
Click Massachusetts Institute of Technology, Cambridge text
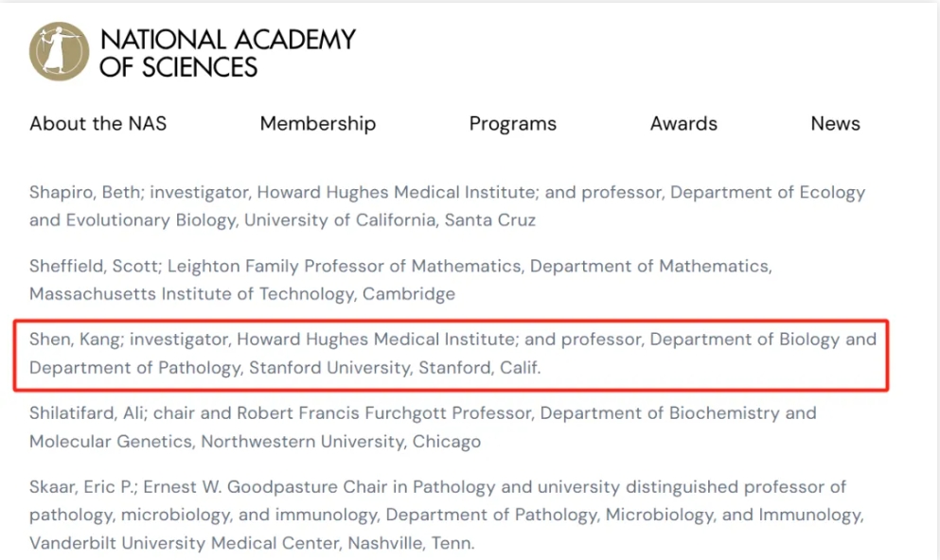[x=242, y=294]
